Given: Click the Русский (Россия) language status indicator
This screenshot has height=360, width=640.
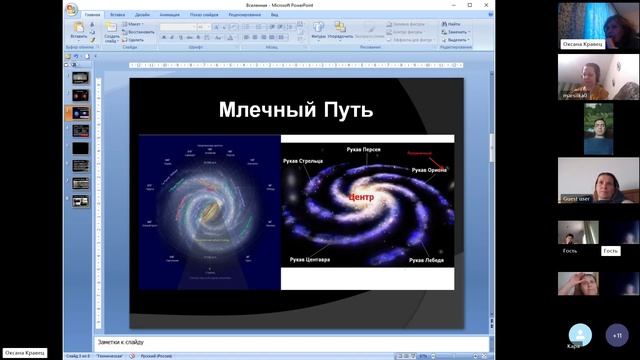Looking at the screenshot, I should [x=156, y=356].
